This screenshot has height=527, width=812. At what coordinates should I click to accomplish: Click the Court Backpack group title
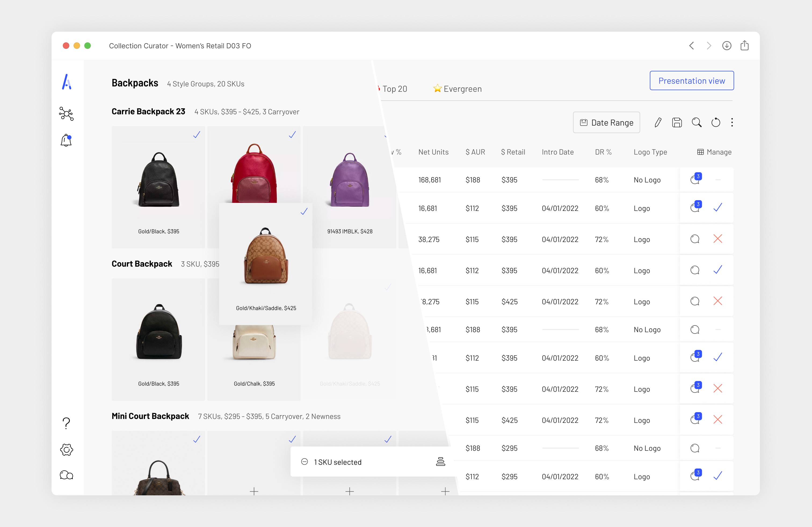pos(142,264)
